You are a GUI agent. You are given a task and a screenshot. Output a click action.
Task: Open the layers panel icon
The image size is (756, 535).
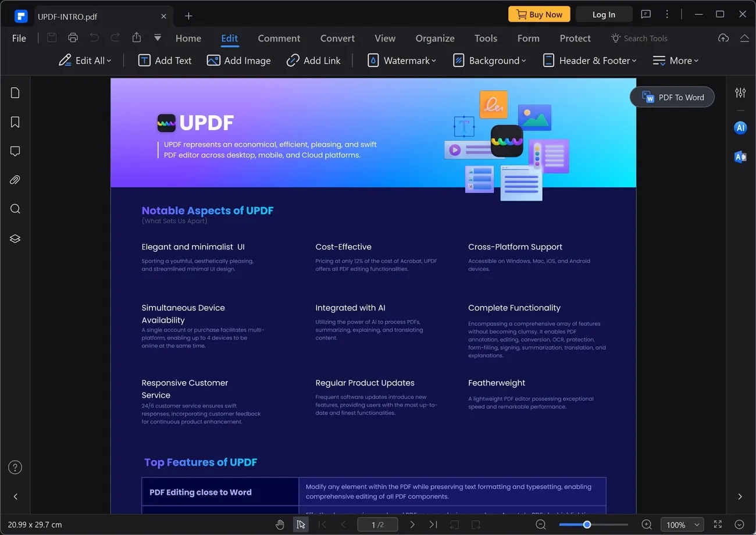pyautogui.click(x=15, y=238)
